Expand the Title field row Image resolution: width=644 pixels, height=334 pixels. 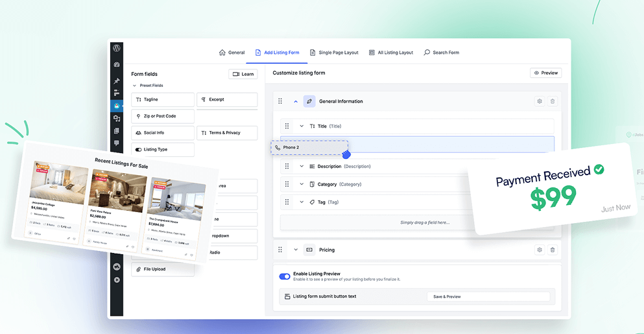point(302,126)
